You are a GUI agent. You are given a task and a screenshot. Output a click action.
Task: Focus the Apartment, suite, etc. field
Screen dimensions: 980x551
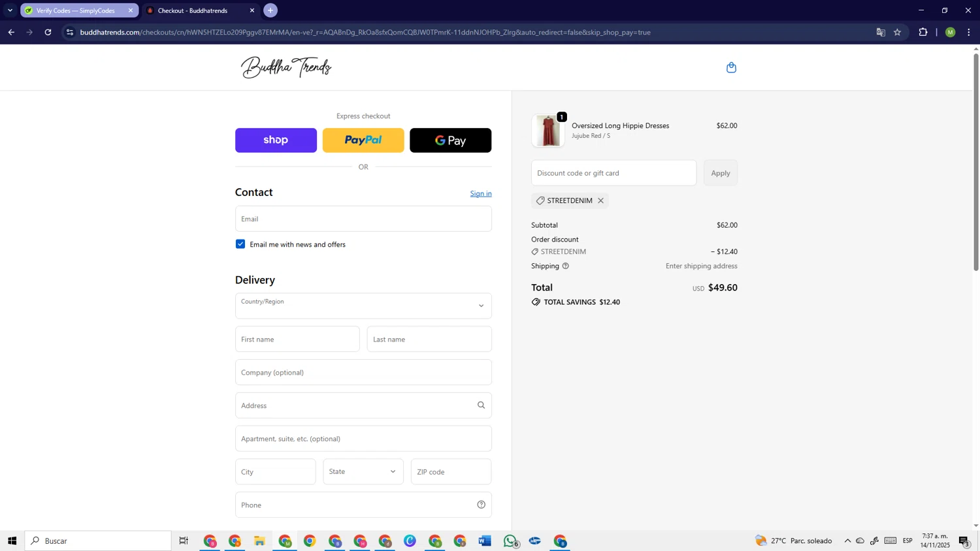pos(363,439)
